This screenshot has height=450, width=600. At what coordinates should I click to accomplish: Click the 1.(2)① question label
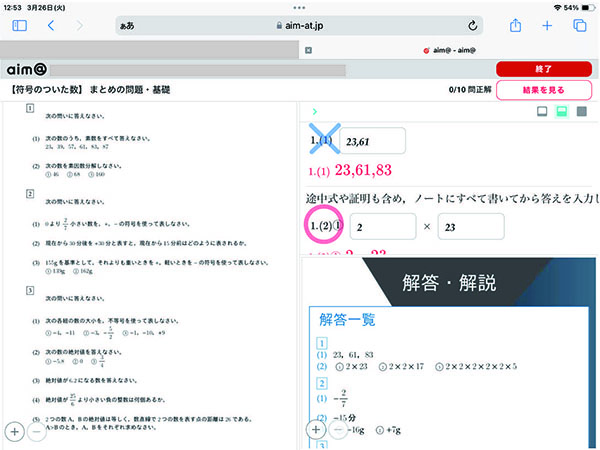[x=326, y=226]
